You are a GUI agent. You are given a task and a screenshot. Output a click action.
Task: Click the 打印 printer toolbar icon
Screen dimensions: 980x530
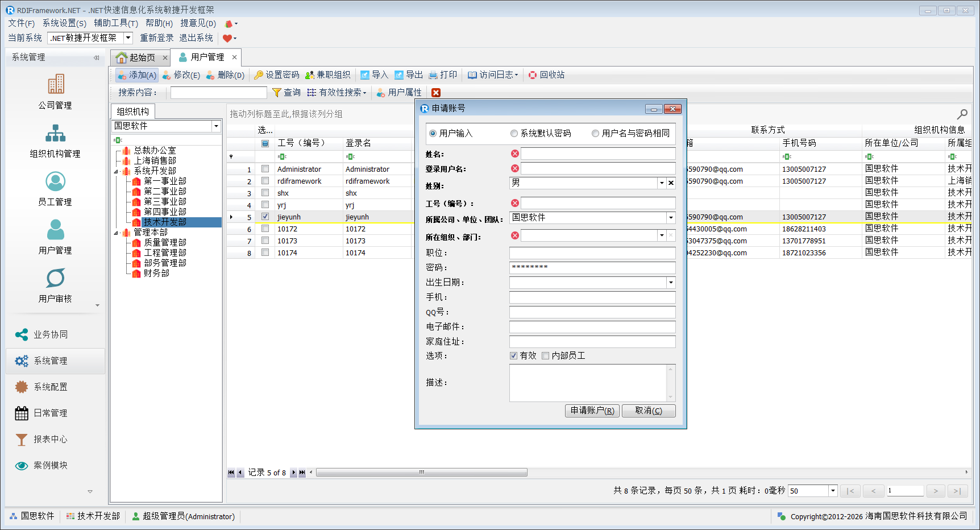[x=433, y=75]
